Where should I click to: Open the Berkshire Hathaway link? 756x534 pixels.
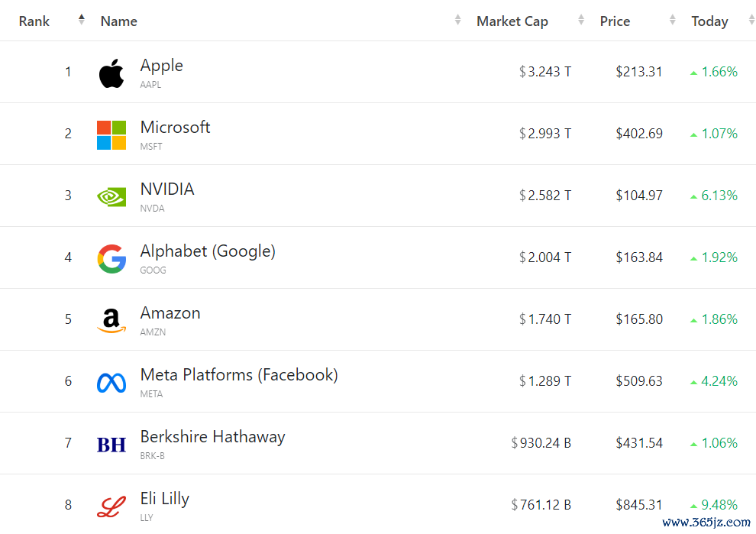[x=212, y=437]
